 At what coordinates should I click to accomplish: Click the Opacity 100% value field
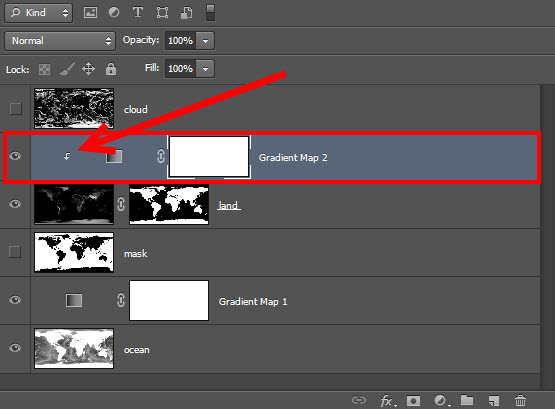click(181, 41)
